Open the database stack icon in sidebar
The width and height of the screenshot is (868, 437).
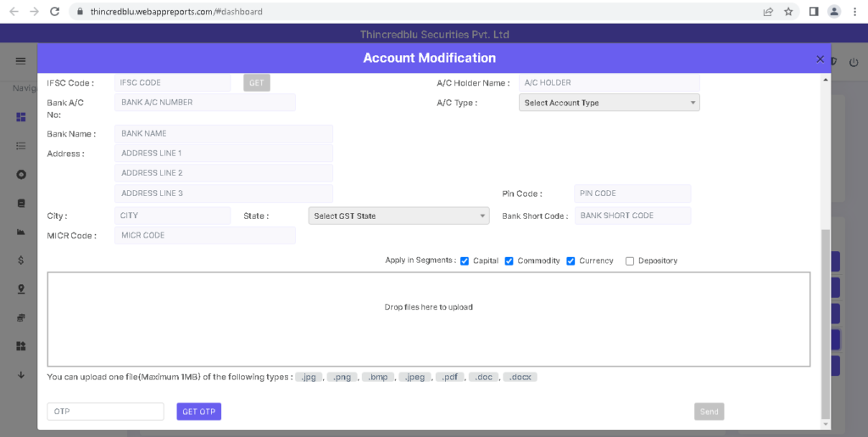tap(21, 204)
